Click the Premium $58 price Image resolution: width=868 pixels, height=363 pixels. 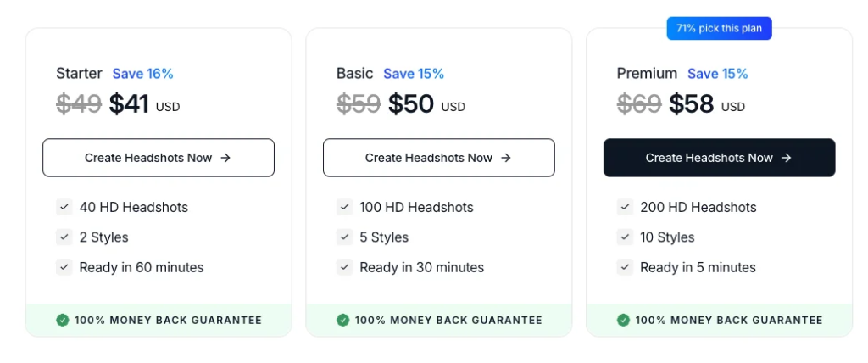click(x=693, y=104)
